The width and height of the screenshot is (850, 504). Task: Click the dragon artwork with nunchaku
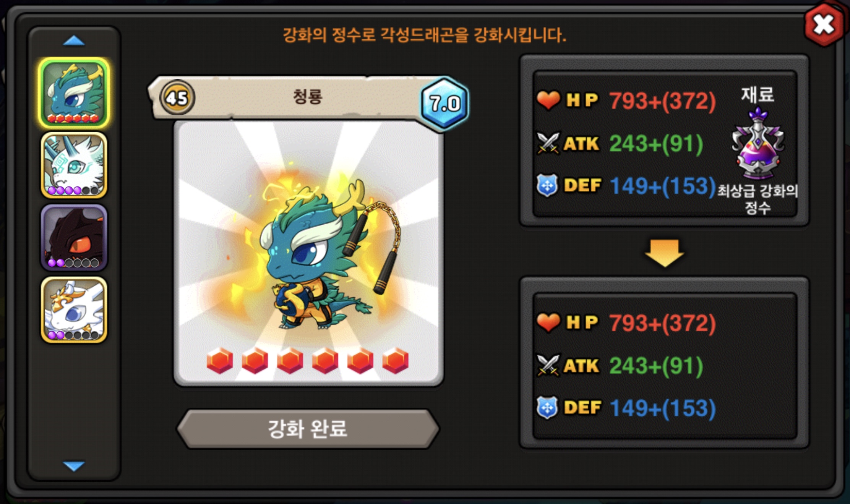(x=321, y=252)
